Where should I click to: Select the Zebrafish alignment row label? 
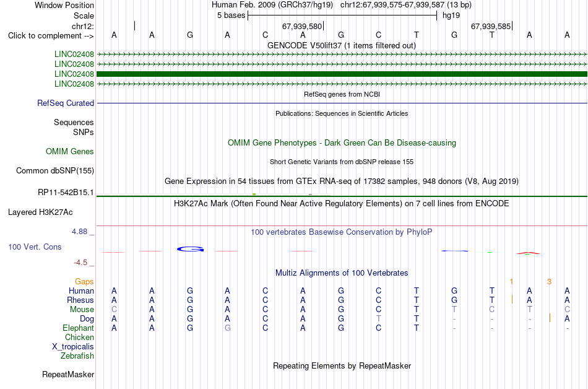[77, 356]
